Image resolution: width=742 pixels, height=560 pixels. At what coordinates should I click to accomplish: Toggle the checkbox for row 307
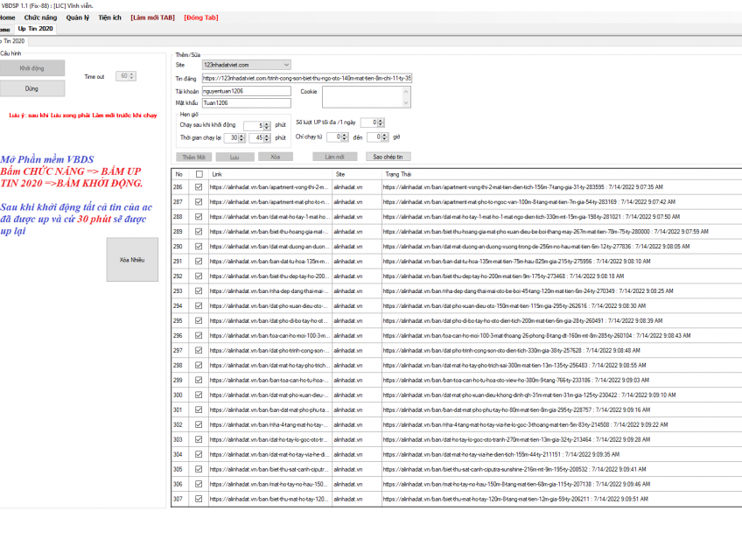click(x=199, y=499)
